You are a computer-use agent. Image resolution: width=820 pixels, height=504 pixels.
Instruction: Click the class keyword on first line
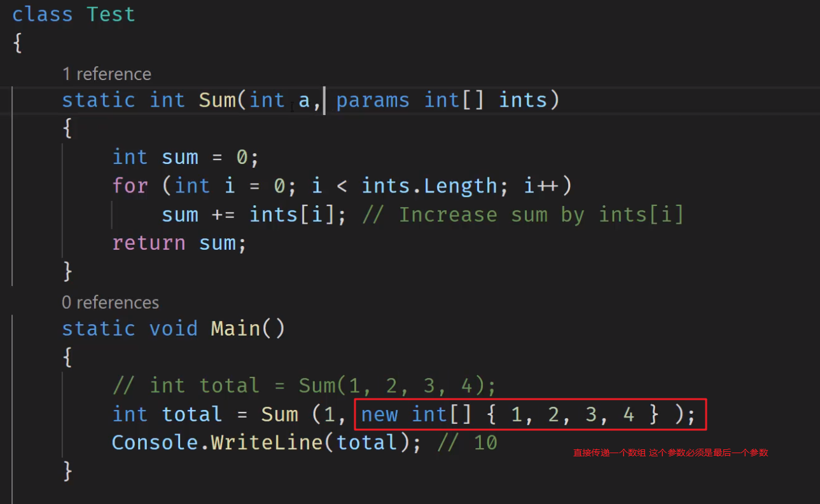point(42,15)
